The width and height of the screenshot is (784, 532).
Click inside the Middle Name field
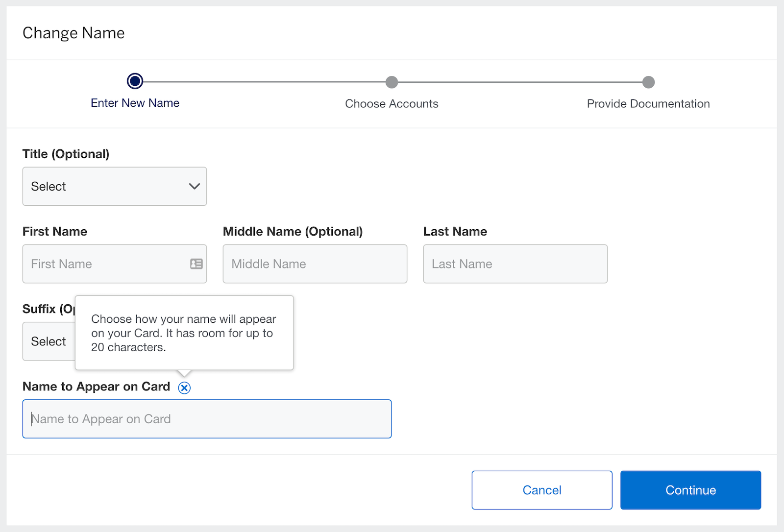pyautogui.click(x=315, y=264)
